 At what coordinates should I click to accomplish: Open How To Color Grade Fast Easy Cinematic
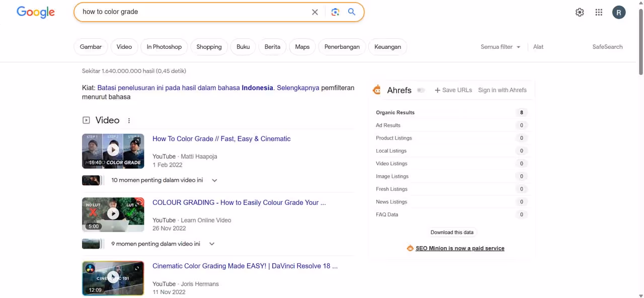click(221, 139)
